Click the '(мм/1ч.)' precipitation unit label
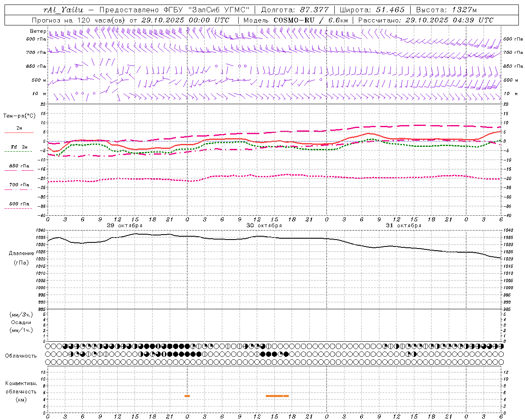525x420 pixels. pos(21,330)
